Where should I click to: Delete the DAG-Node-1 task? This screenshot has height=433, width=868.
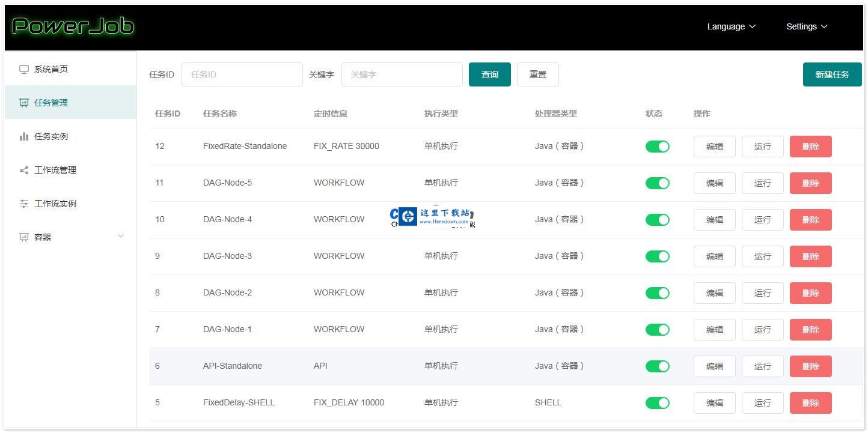click(x=810, y=329)
